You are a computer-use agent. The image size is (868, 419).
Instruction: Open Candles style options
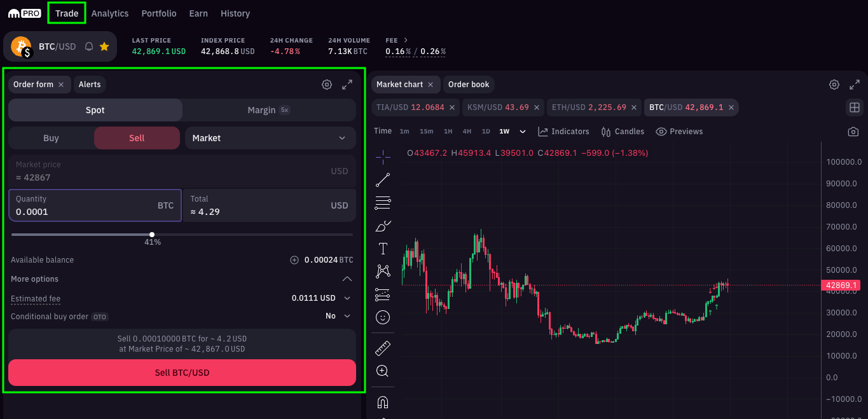click(622, 131)
